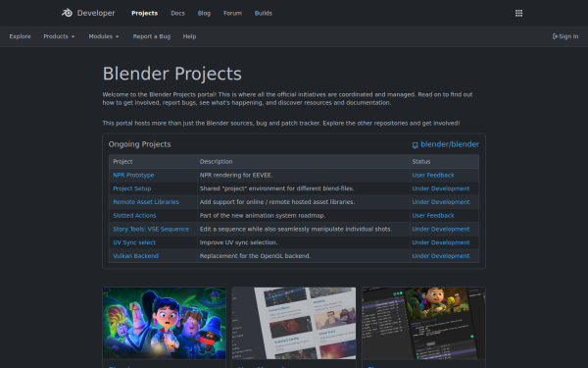Click Under Development status for Story Tools
Screen dimensions: 588x368
[441, 229]
